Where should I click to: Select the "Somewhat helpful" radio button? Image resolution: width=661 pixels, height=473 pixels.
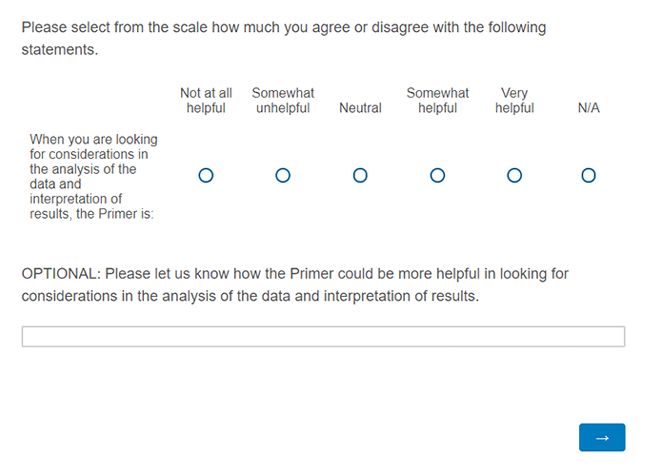click(437, 176)
